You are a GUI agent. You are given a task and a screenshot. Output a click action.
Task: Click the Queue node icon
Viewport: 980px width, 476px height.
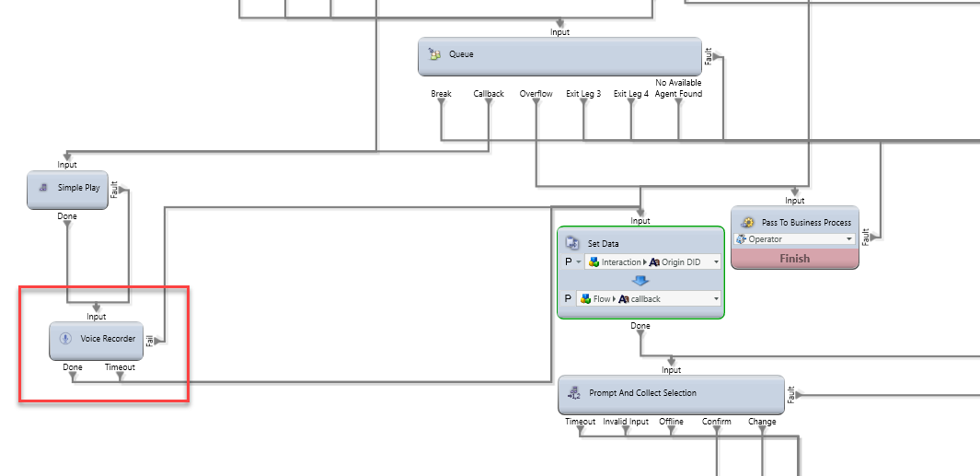(434, 54)
